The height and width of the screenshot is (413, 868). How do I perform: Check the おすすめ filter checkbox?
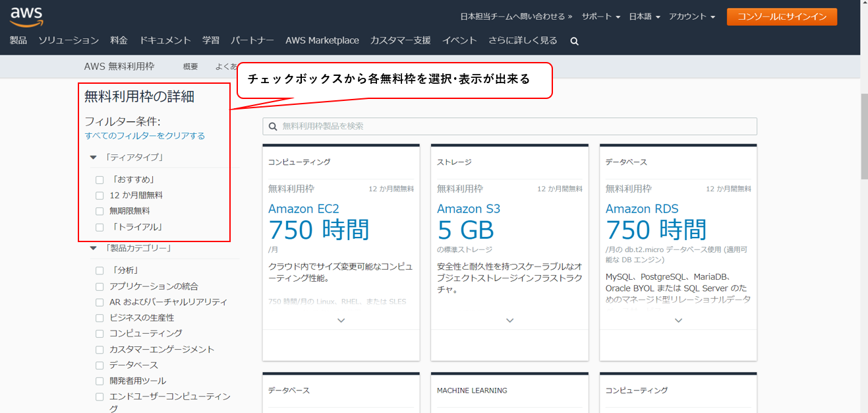pos(100,179)
